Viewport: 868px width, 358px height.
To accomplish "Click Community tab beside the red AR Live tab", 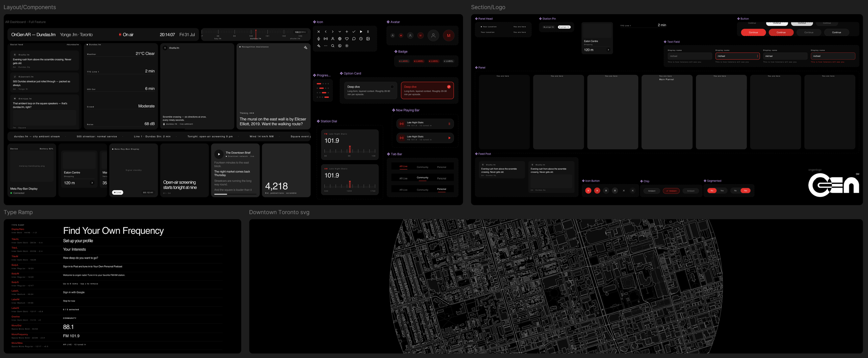I will [x=423, y=167].
